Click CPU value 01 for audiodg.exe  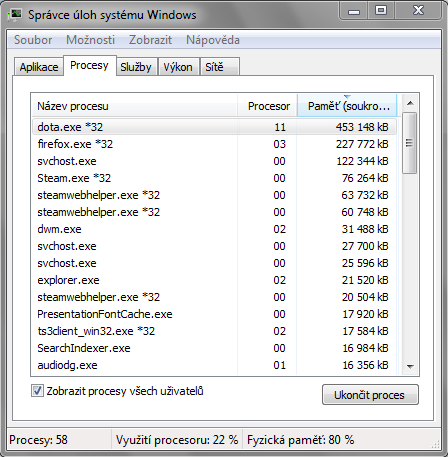coord(279,365)
